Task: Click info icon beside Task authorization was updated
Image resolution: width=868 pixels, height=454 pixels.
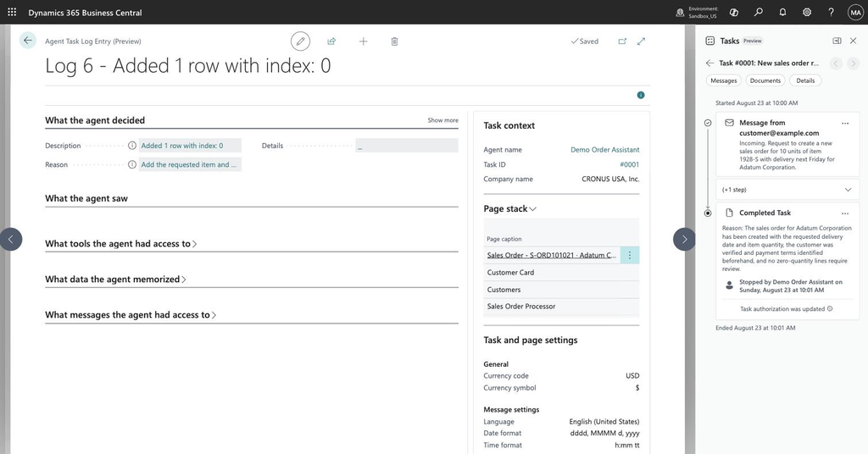Action: coord(830,308)
